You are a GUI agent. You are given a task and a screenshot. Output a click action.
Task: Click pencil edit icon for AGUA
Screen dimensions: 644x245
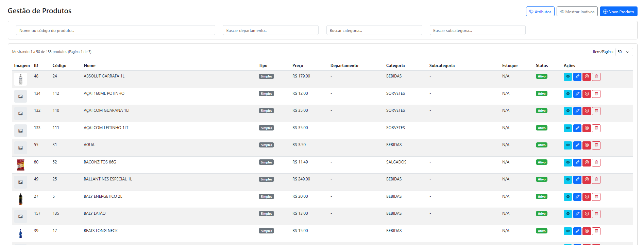tap(577, 145)
